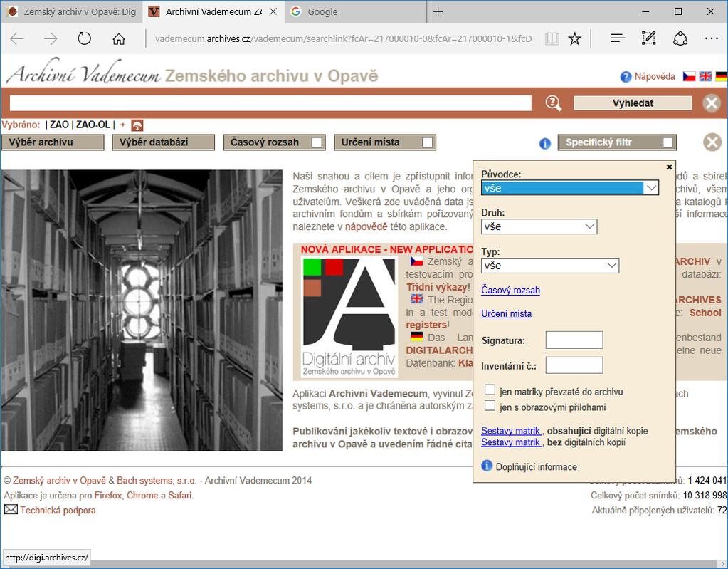Open the browser Hub icon
Viewport: 728px width, 569px height.
[x=618, y=38]
